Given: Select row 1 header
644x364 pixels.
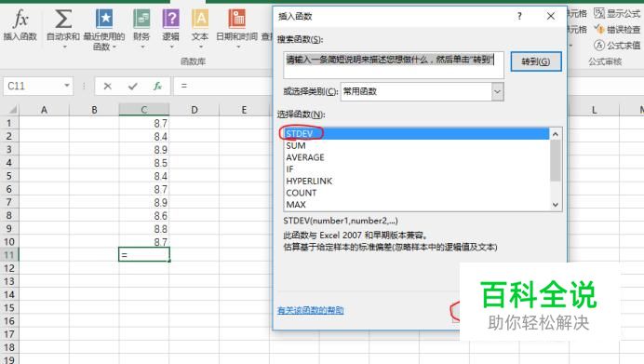Looking at the screenshot, I should (9, 123).
